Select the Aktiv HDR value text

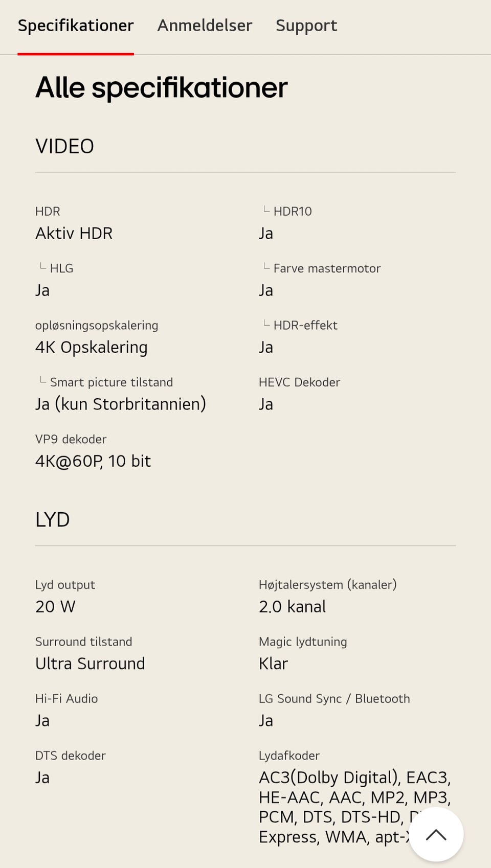pyautogui.click(x=74, y=233)
